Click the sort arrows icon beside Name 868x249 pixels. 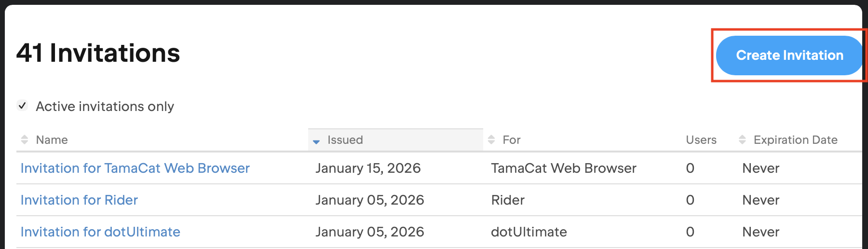point(25,140)
